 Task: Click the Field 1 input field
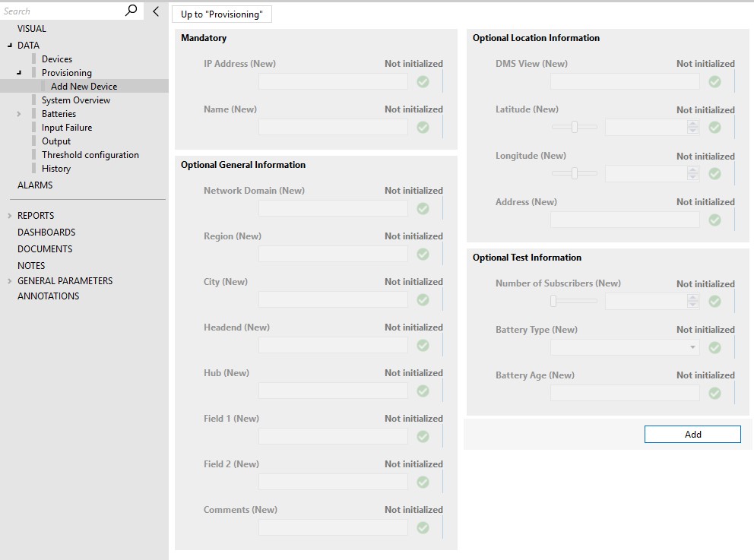[333, 436]
